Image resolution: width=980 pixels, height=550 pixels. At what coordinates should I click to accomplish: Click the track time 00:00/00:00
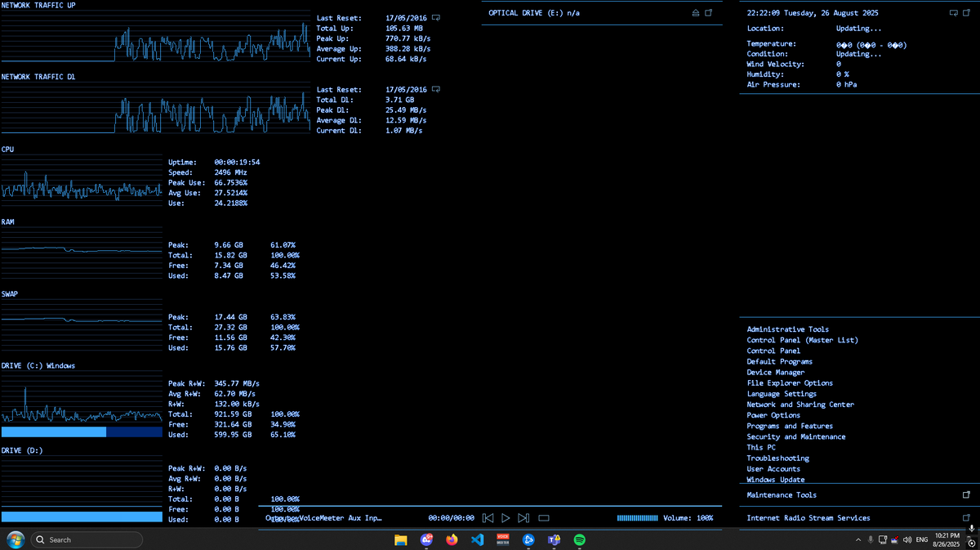coord(451,518)
